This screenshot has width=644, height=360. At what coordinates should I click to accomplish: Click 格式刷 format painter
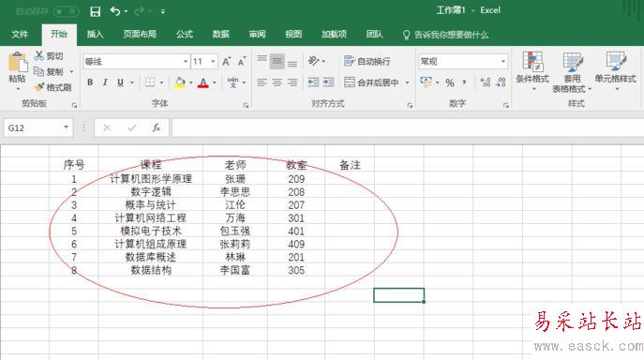pyautogui.click(x=53, y=87)
